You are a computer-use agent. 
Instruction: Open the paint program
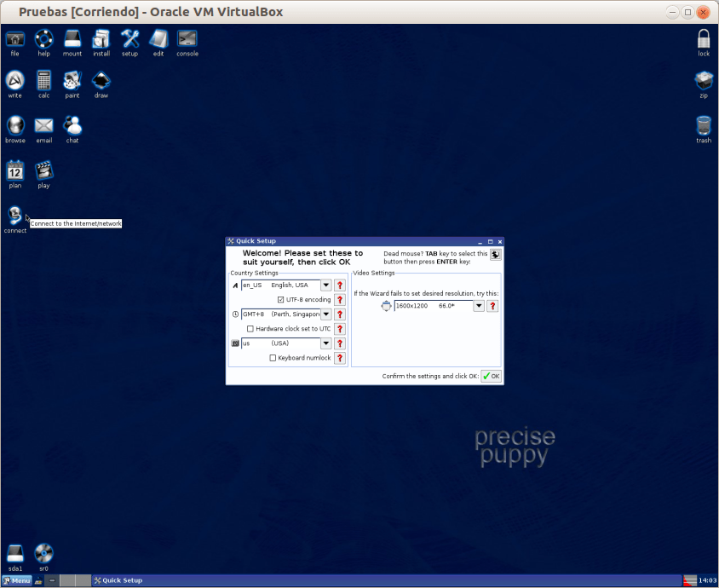72,81
